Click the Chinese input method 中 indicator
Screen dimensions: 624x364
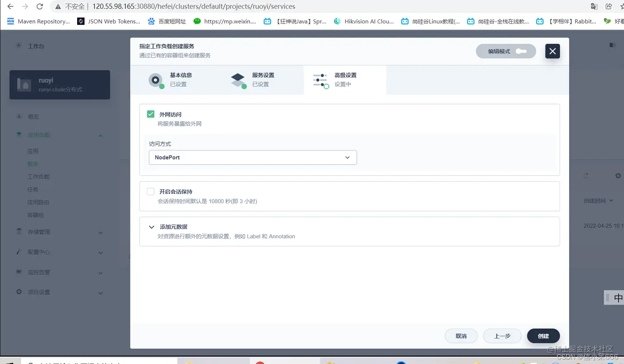point(618,298)
